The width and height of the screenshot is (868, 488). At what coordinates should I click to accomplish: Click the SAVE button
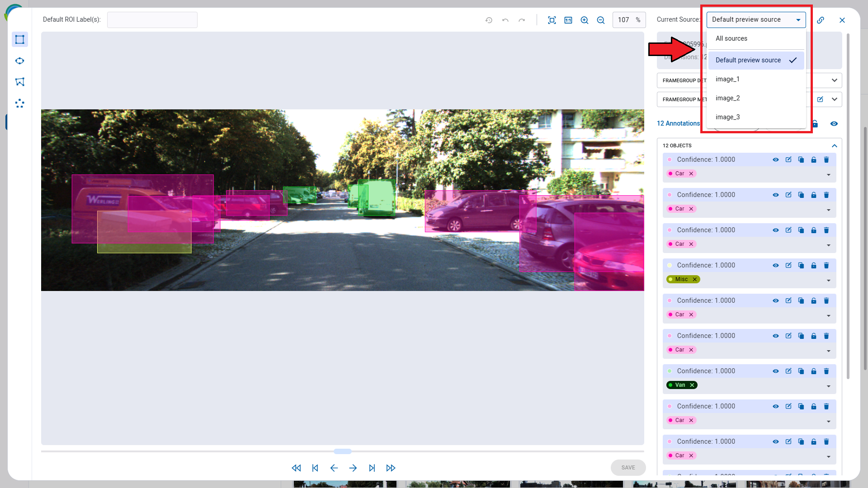click(628, 468)
